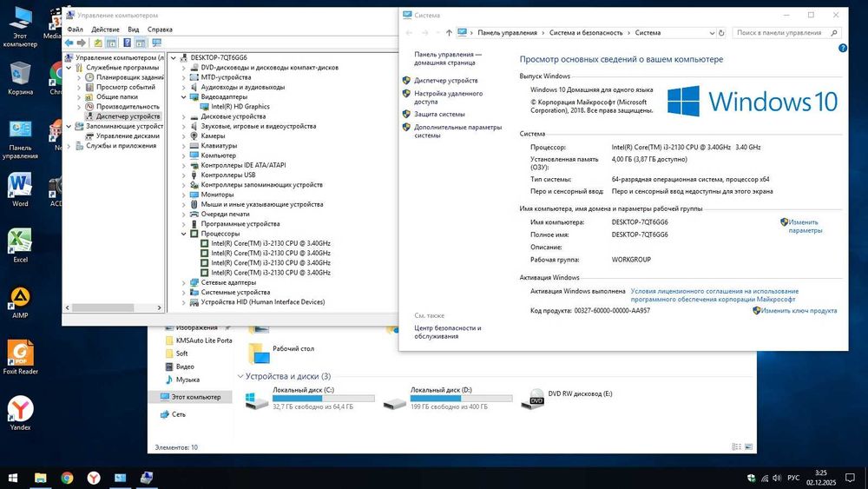Click the volume icon in system tray
The image size is (868, 489).
(x=777, y=478)
